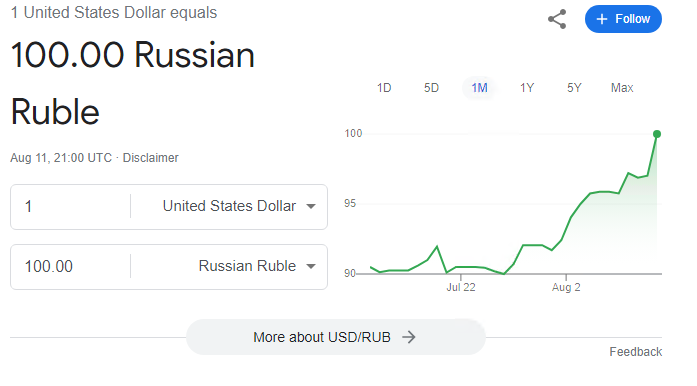Show the Max chart range

pyautogui.click(x=622, y=88)
